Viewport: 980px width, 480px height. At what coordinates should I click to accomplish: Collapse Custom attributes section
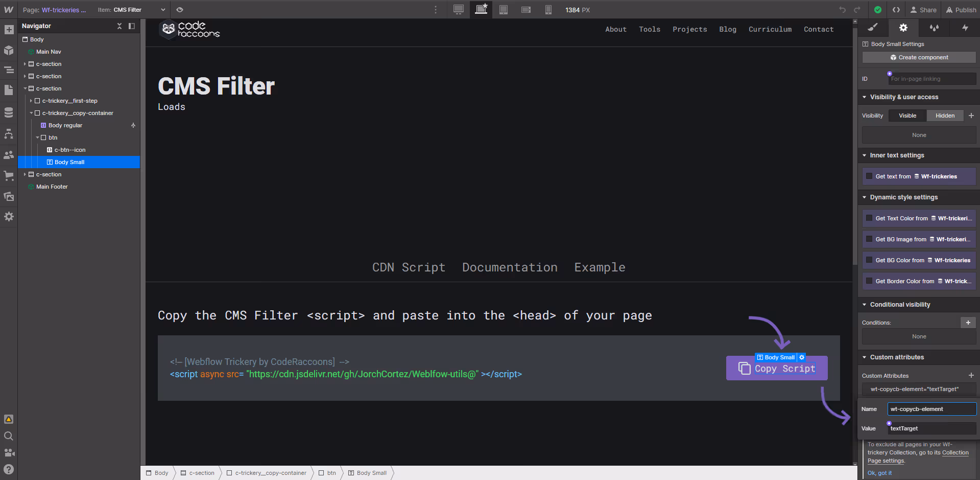(x=865, y=357)
